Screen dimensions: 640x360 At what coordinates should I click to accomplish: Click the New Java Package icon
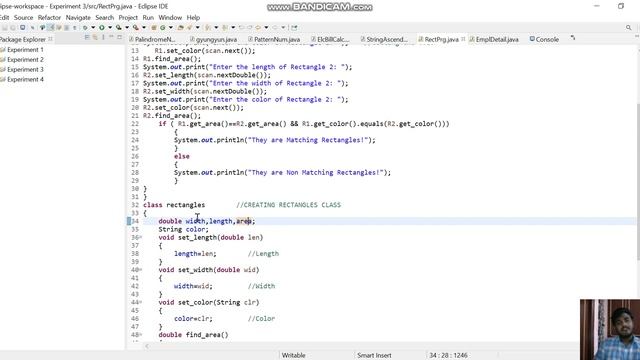click(x=154, y=28)
